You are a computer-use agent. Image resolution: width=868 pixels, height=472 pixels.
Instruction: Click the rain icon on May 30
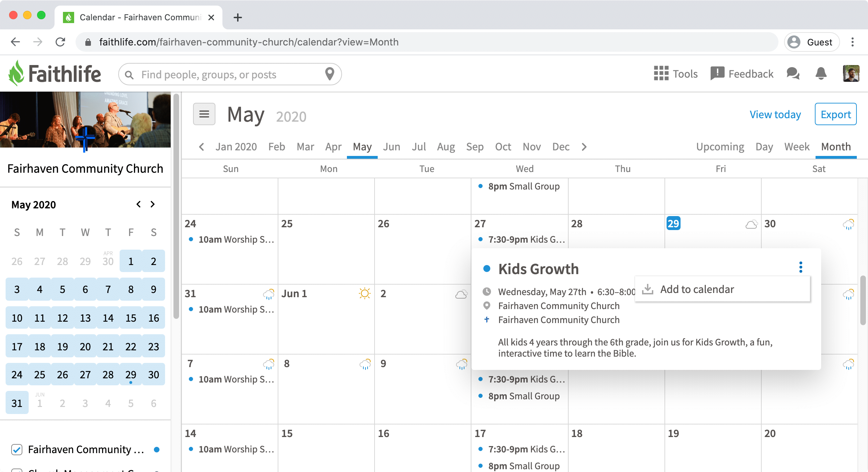[x=848, y=224]
